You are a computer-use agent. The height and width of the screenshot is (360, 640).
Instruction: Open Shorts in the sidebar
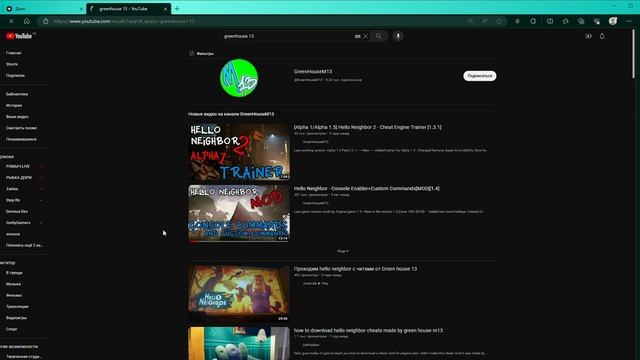(x=12, y=64)
